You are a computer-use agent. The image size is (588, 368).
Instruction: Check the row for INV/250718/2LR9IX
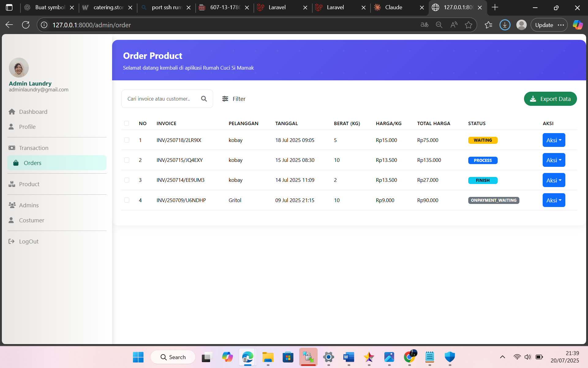(x=126, y=140)
